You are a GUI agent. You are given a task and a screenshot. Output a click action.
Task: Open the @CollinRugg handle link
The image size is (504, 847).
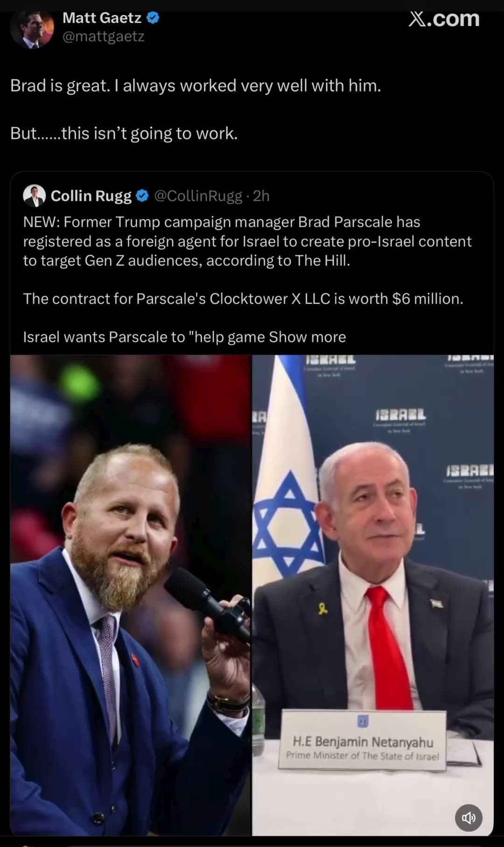(198, 196)
